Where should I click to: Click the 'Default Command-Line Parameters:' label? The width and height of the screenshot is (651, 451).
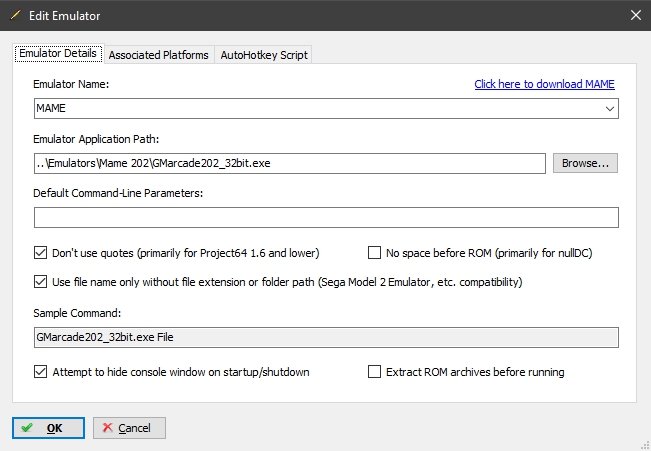coord(118,194)
